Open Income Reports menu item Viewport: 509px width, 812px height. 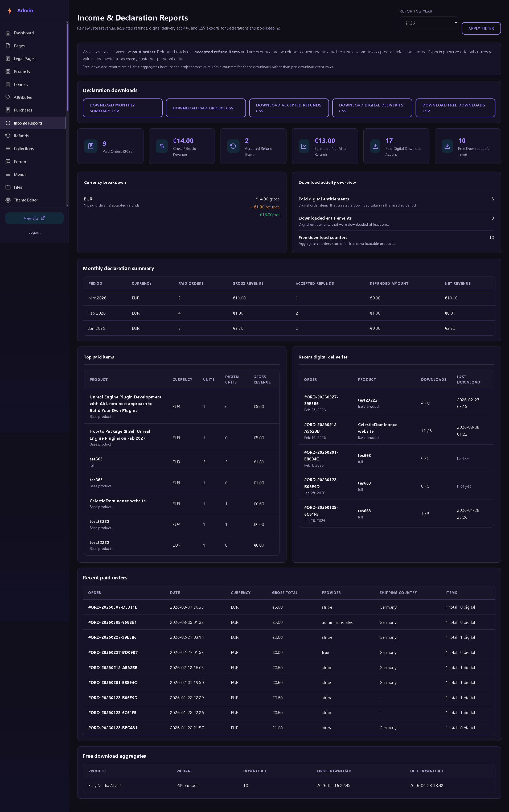tap(33, 123)
